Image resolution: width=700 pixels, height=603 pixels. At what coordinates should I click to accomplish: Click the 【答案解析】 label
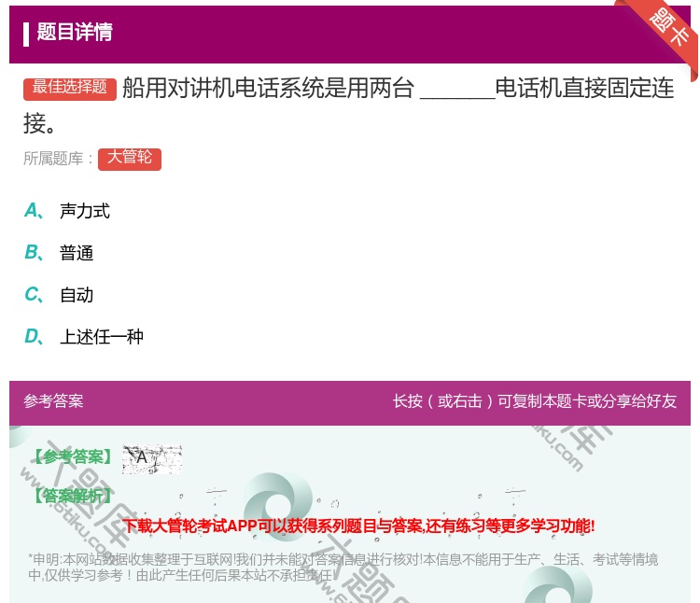[x=73, y=496]
